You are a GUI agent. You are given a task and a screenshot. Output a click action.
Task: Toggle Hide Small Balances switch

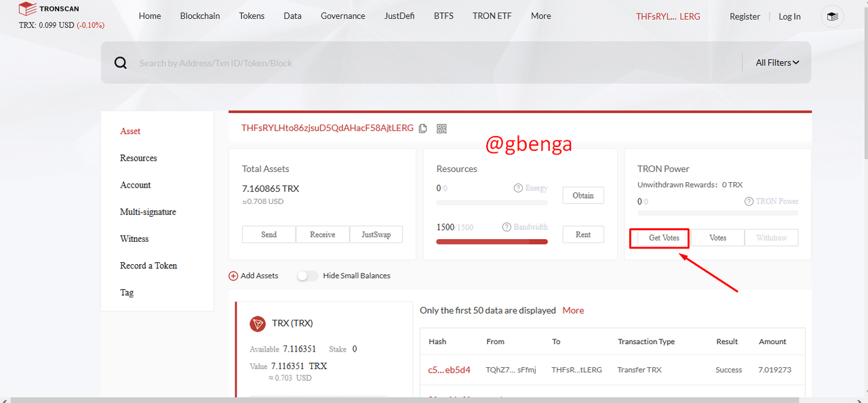tap(307, 276)
